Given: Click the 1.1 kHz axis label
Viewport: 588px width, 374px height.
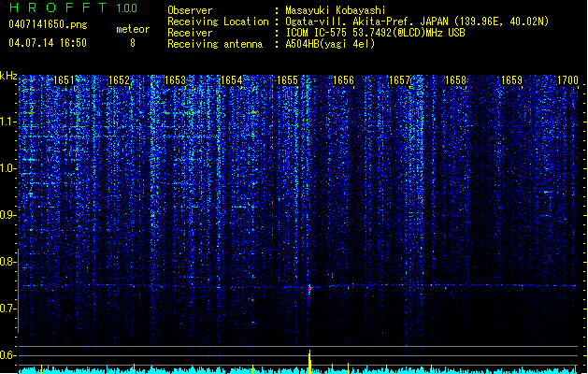Looking at the screenshot, I should [x=8, y=122].
